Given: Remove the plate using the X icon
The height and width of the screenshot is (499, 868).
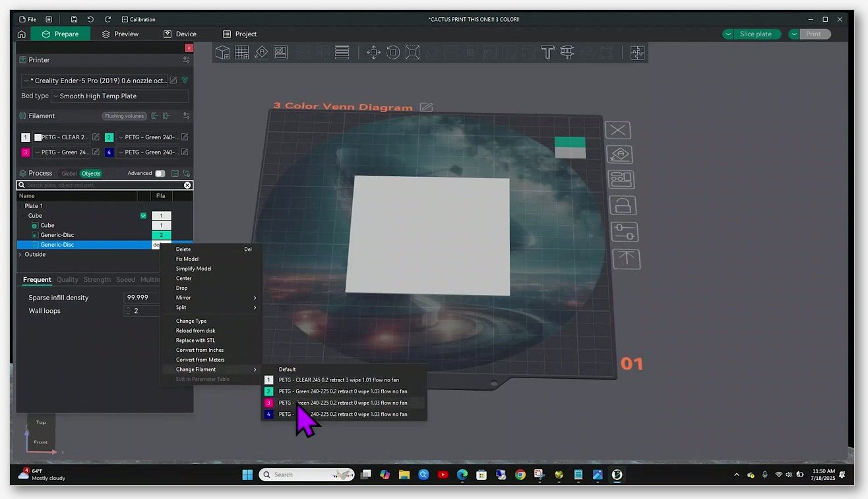Looking at the screenshot, I should 618,130.
